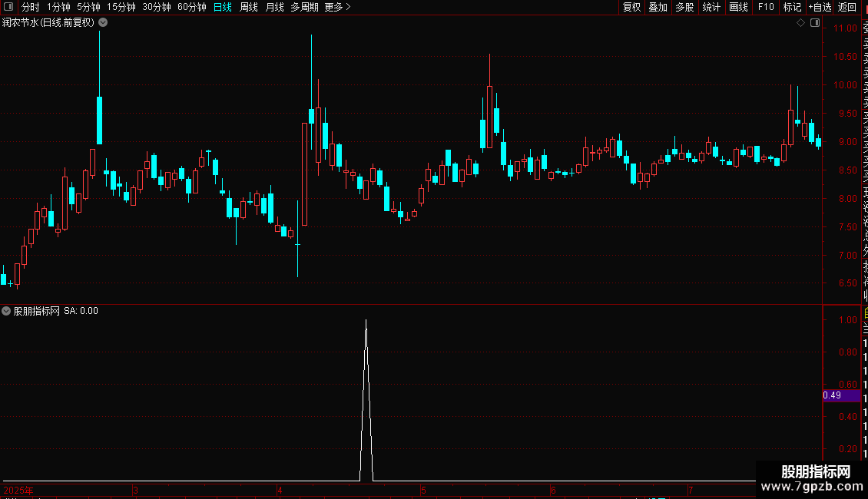The image size is (868, 499).
Task: Select the 5分钟 period tab
Action: click(x=88, y=7)
